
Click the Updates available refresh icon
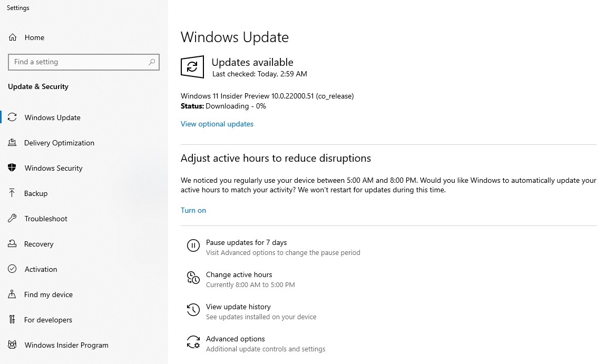click(192, 67)
